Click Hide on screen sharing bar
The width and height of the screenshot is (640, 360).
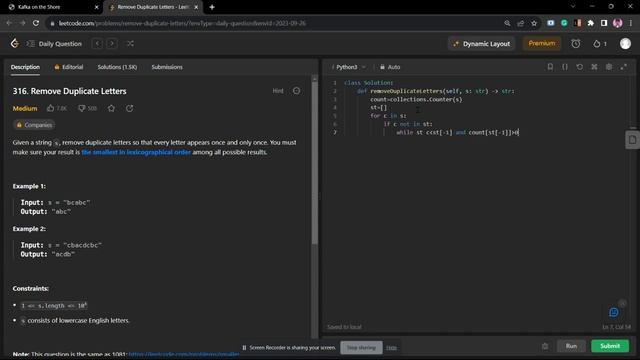pyautogui.click(x=391, y=348)
